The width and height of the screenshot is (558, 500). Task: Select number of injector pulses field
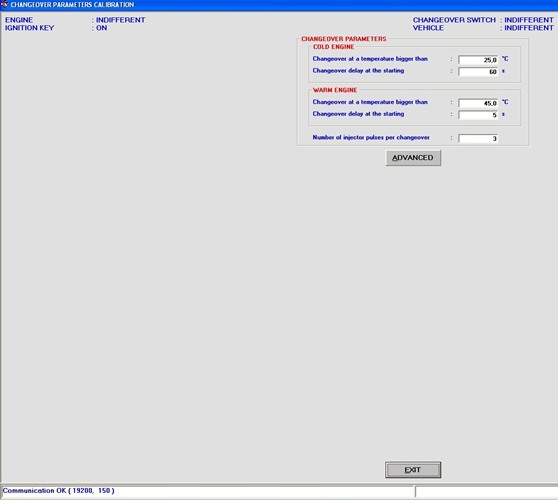pos(478,138)
